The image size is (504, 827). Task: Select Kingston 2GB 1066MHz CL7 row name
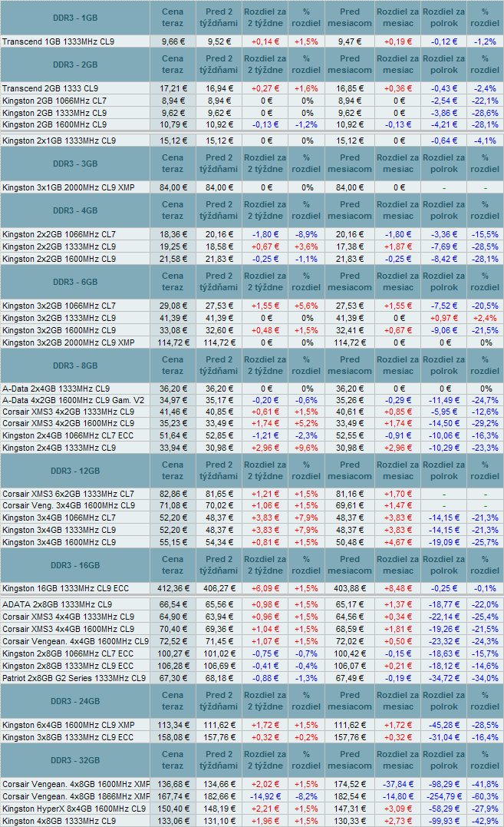coord(54,101)
